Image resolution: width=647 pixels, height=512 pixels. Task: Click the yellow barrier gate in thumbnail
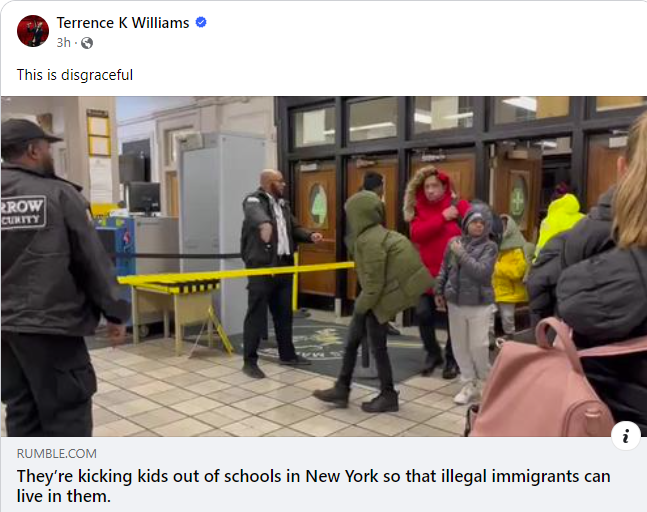point(235,276)
